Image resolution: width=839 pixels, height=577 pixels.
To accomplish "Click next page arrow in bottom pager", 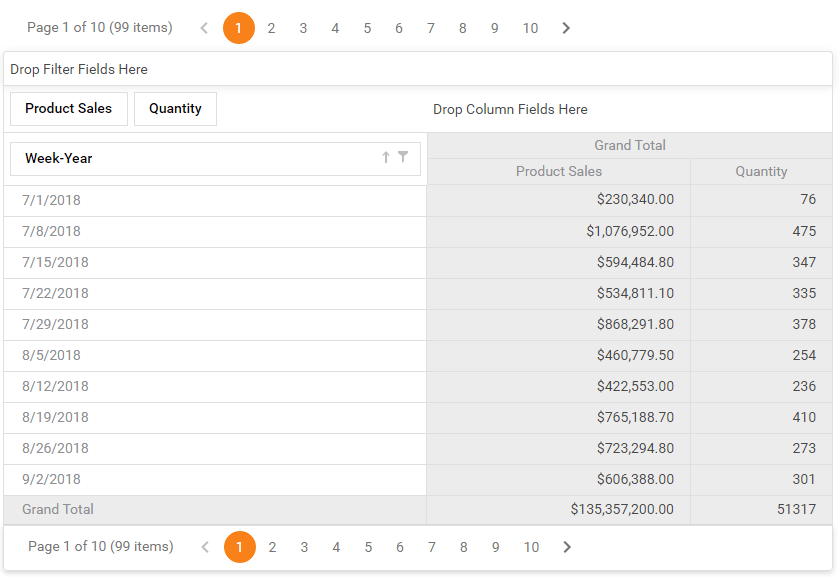I will coord(567,547).
